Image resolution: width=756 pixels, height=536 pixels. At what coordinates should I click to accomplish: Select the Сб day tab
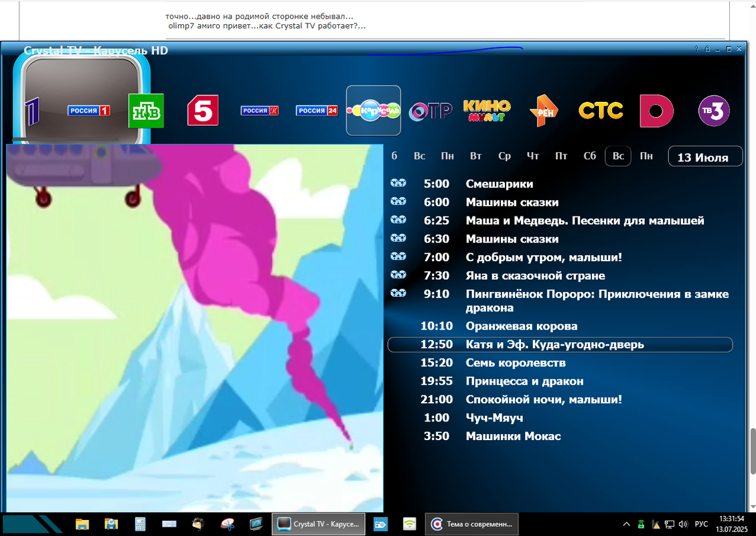(x=590, y=156)
